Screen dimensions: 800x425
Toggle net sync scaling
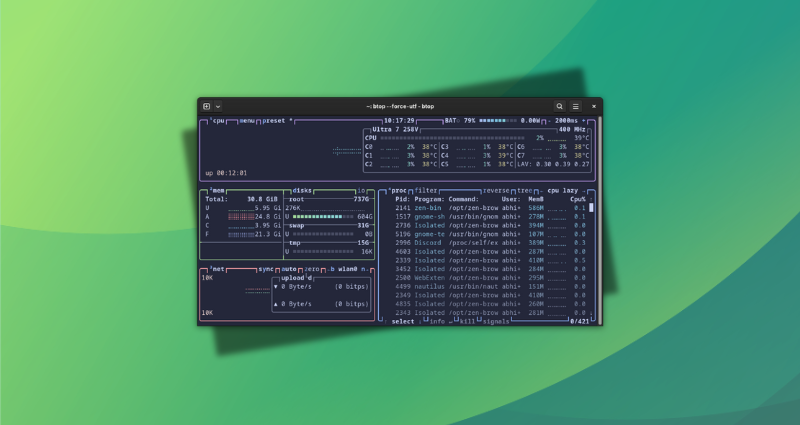[x=266, y=269]
